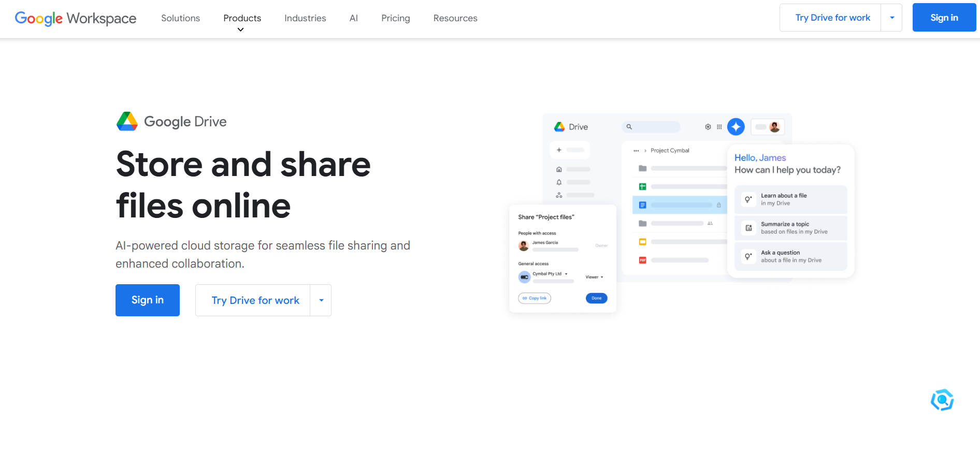Viewport: 980px width, 469px height.
Task: Open the Products menu
Action: pos(242,18)
